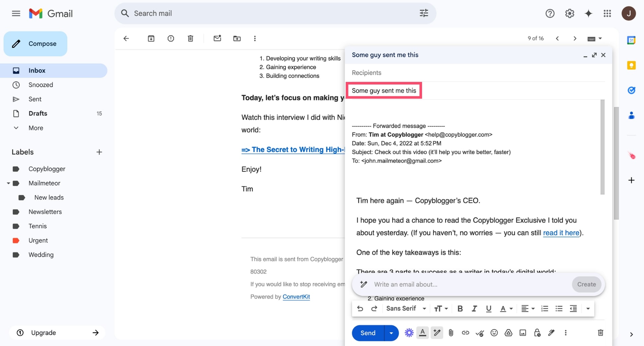Image resolution: width=644 pixels, height=346 pixels.
Task: Open input tools keyboard dropdown
Action: pyautogui.click(x=595, y=39)
